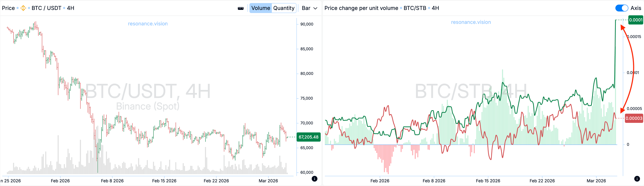This screenshot has height=186, width=644.
Task: Click the red 0.00003 value tag
Action: 634,118
